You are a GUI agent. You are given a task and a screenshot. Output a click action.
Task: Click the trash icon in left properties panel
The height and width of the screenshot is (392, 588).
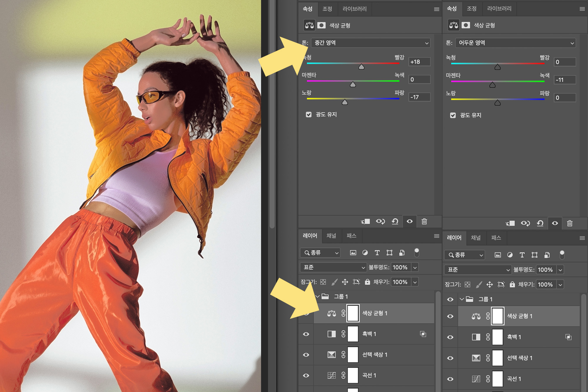(x=424, y=221)
